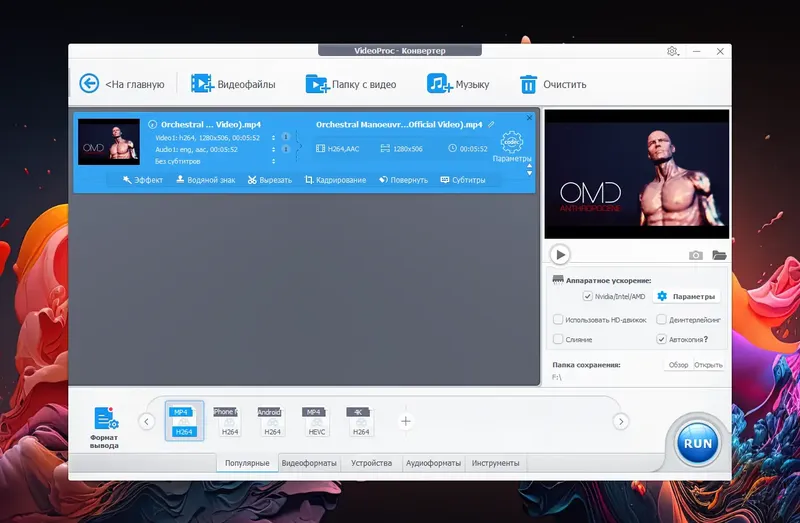This screenshot has width=800, height=523.
Task: Show next formats with right arrow
Action: coord(621,421)
